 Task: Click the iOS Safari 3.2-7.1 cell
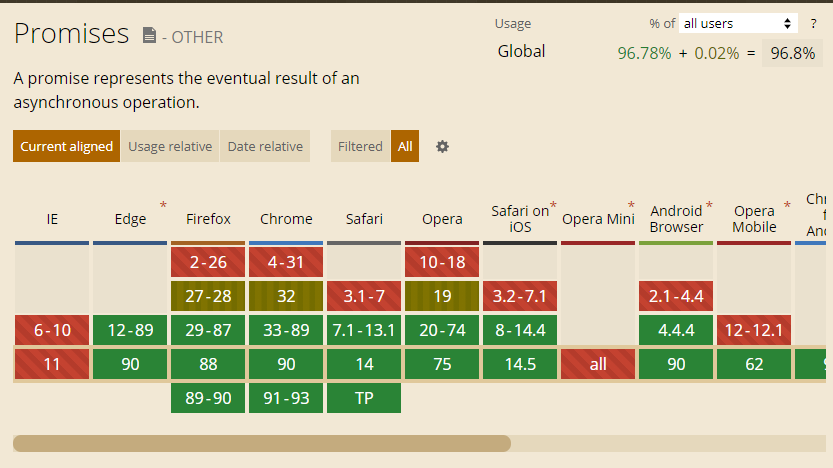520,296
